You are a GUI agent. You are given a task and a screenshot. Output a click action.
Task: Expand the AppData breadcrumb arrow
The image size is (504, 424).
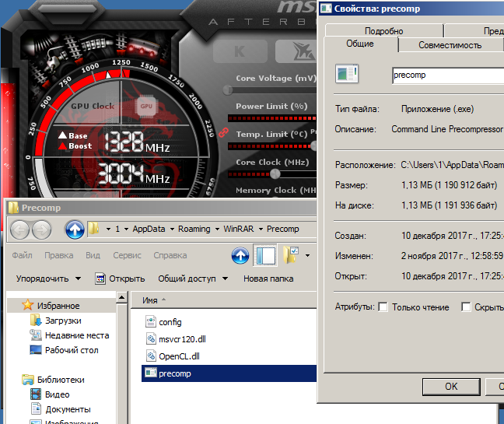(x=172, y=230)
